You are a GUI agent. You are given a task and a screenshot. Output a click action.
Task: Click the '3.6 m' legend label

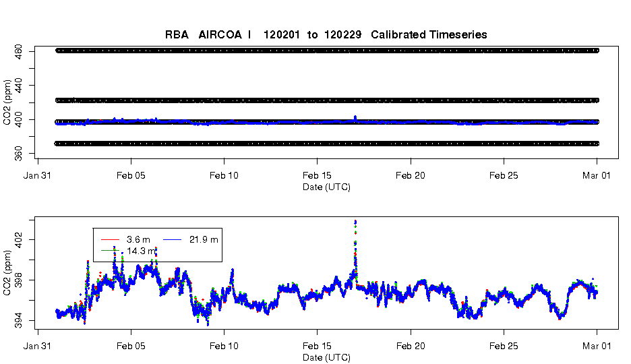[138, 240]
